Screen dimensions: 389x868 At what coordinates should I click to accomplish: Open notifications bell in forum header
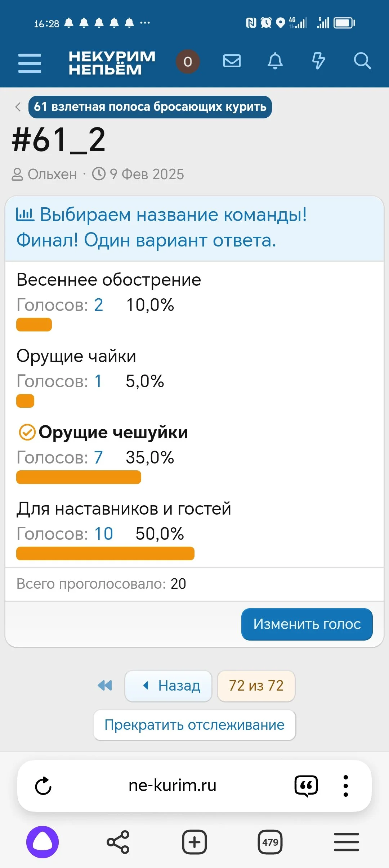(275, 61)
